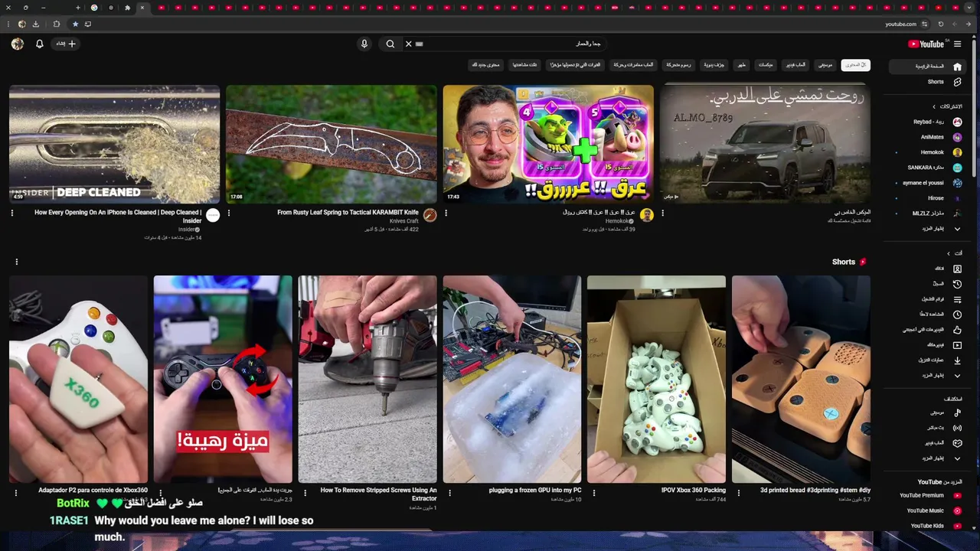Select the Music (موسيقى) filter chip
This screenshot has width=980, height=551.
pos(824,65)
